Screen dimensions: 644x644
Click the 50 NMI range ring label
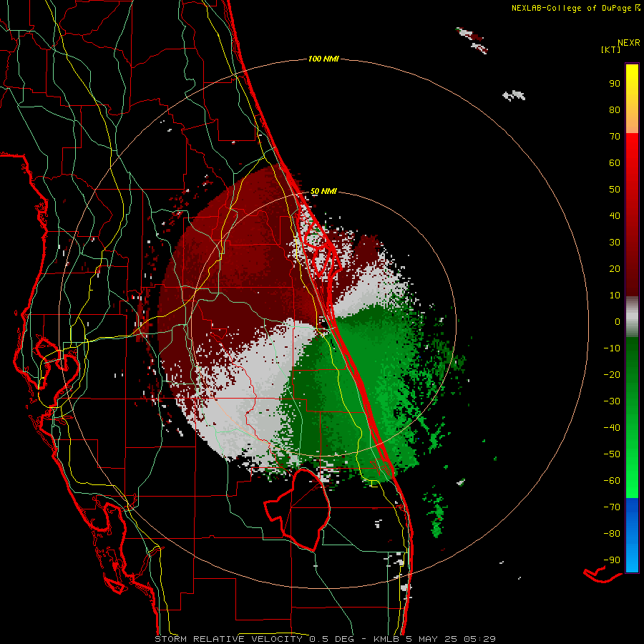[x=323, y=191]
